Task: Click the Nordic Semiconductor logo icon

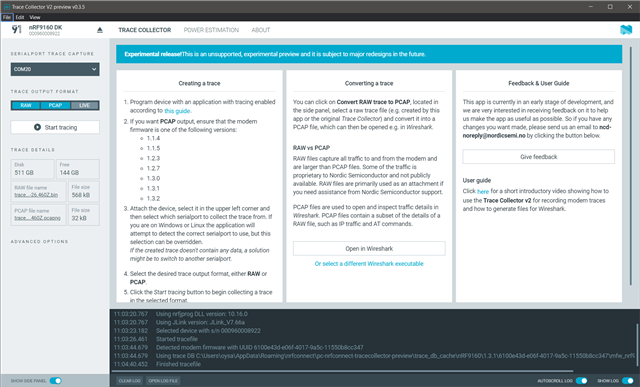Action: click(x=626, y=30)
